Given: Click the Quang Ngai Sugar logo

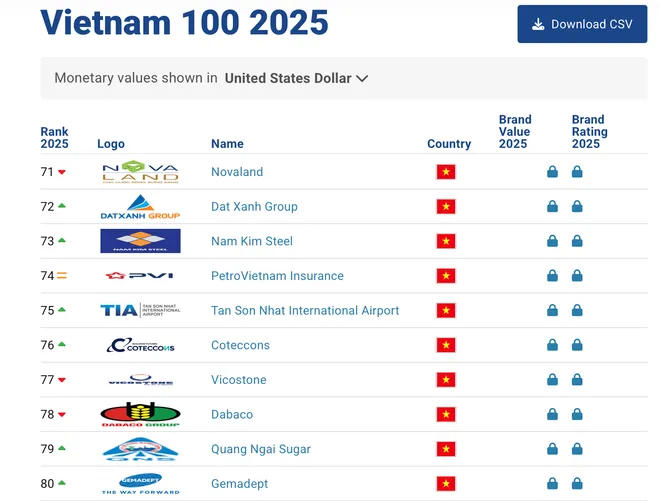Looking at the screenshot, I should pos(140,449).
